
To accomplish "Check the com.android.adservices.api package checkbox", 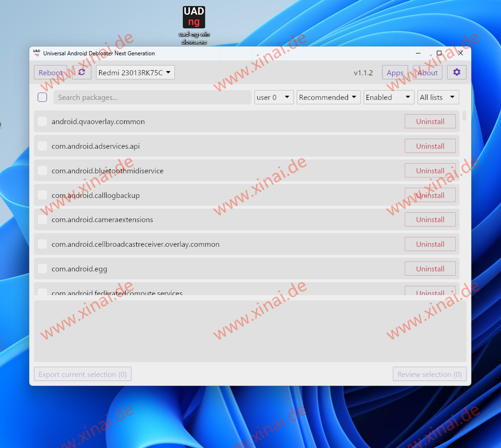I will [42, 146].
